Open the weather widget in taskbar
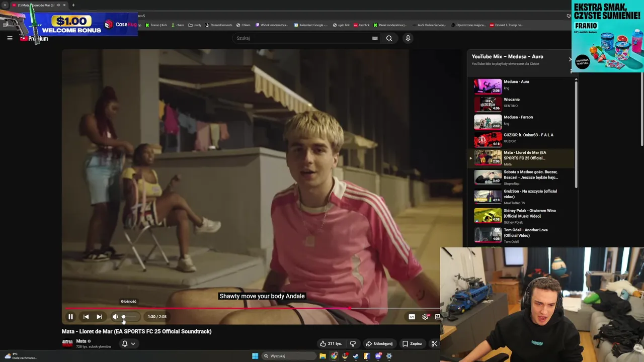This screenshot has width=644, height=362. (x=21, y=356)
